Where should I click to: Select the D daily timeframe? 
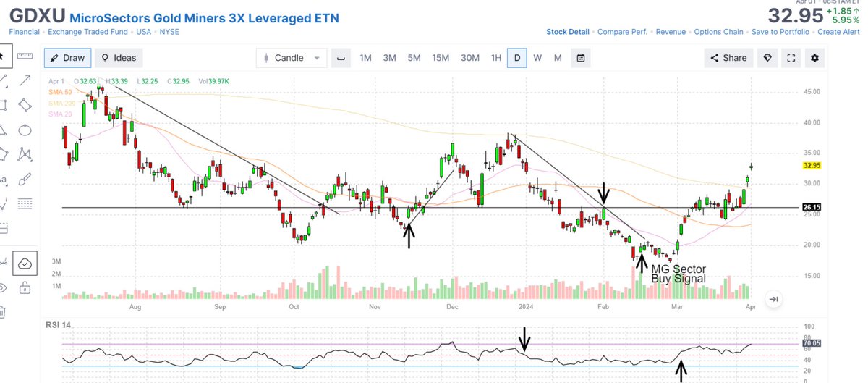pos(516,58)
